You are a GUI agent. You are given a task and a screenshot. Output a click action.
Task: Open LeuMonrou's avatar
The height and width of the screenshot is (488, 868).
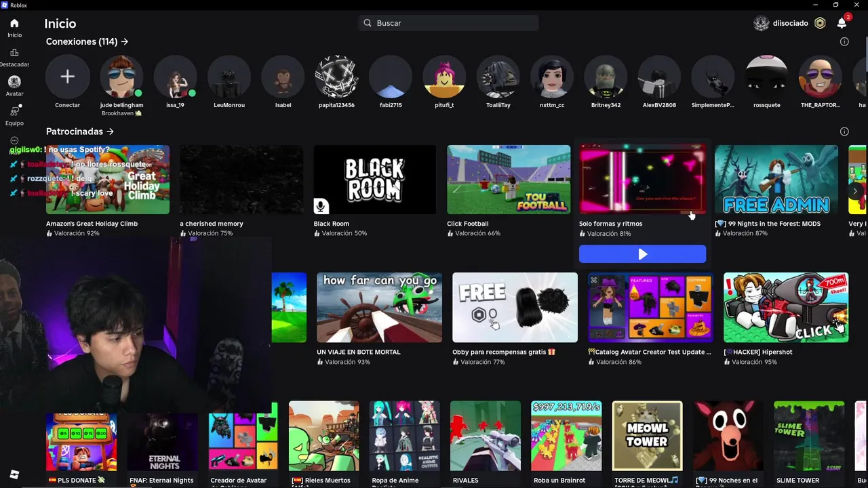(x=229, y=77)
